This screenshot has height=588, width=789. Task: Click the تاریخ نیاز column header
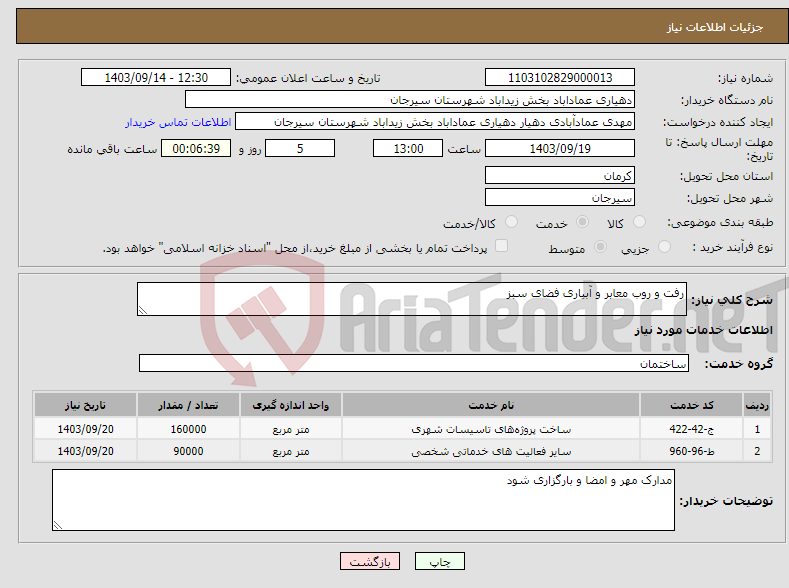(x=85, y=405)
